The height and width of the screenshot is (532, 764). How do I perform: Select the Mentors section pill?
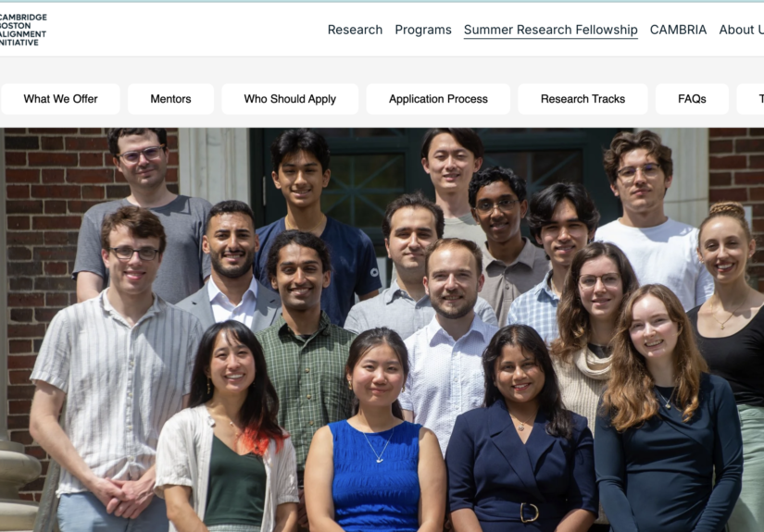(170, 99)
